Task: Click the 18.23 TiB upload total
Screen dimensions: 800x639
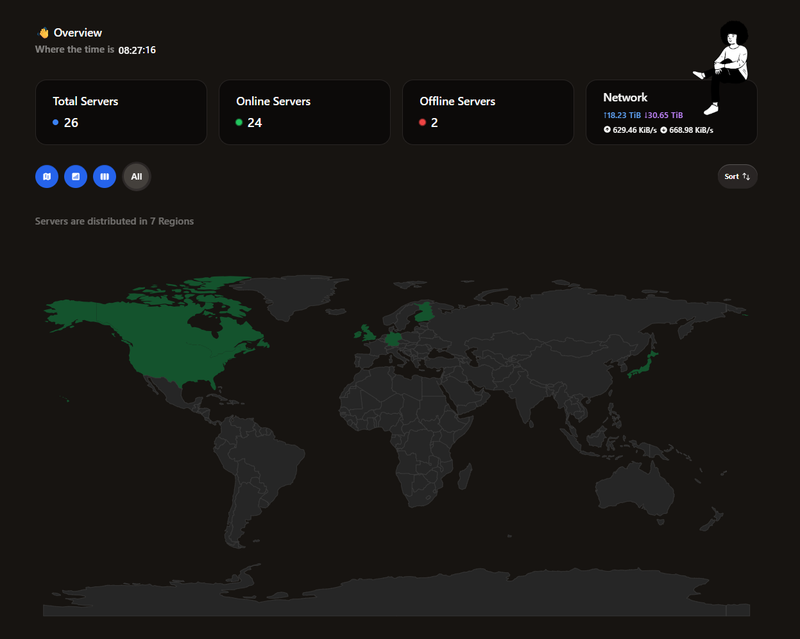Action: [622, 115]
